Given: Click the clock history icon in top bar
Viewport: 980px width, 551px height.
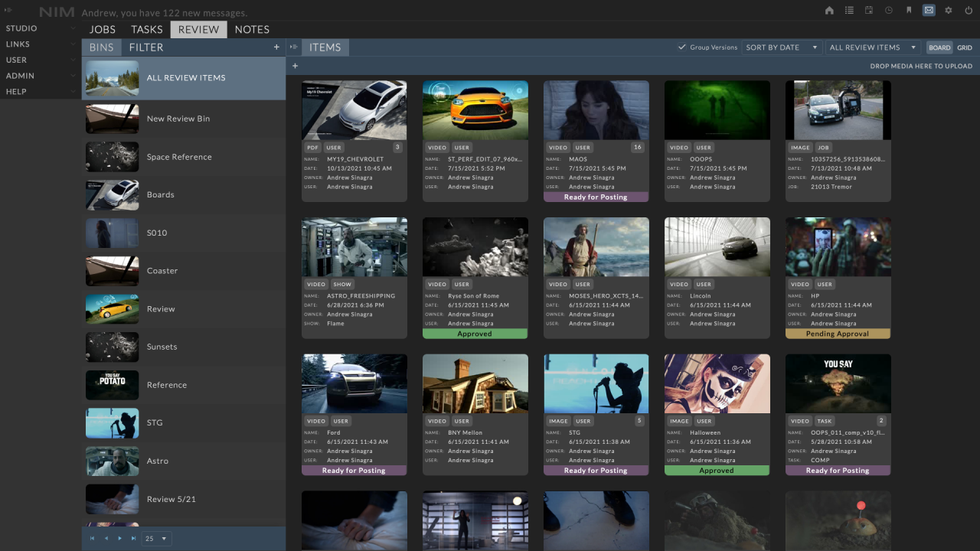Looking at the screenshot, I should coord(889,10).
